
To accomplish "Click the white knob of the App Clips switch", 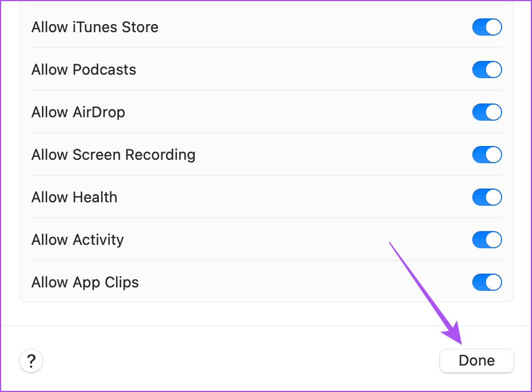I will pos(494,282).
